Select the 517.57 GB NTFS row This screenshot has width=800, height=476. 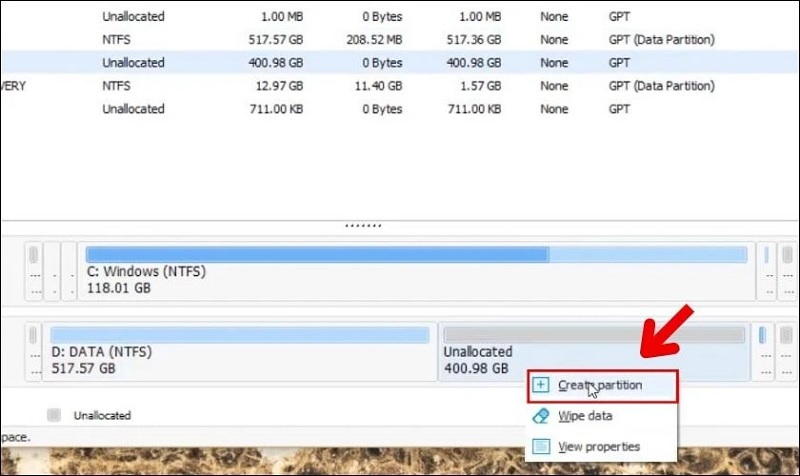click(x=400, y=40)
